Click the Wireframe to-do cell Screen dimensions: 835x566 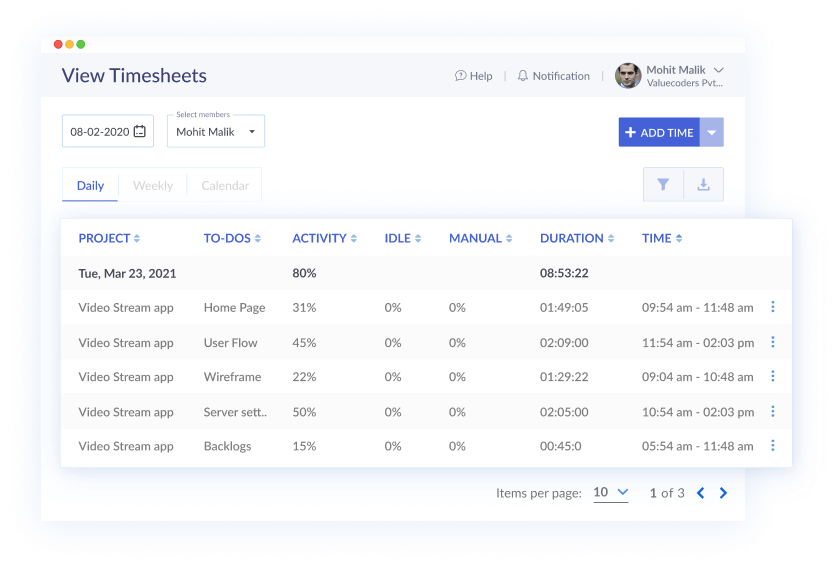pyautogui.click(x=232, y=377)
